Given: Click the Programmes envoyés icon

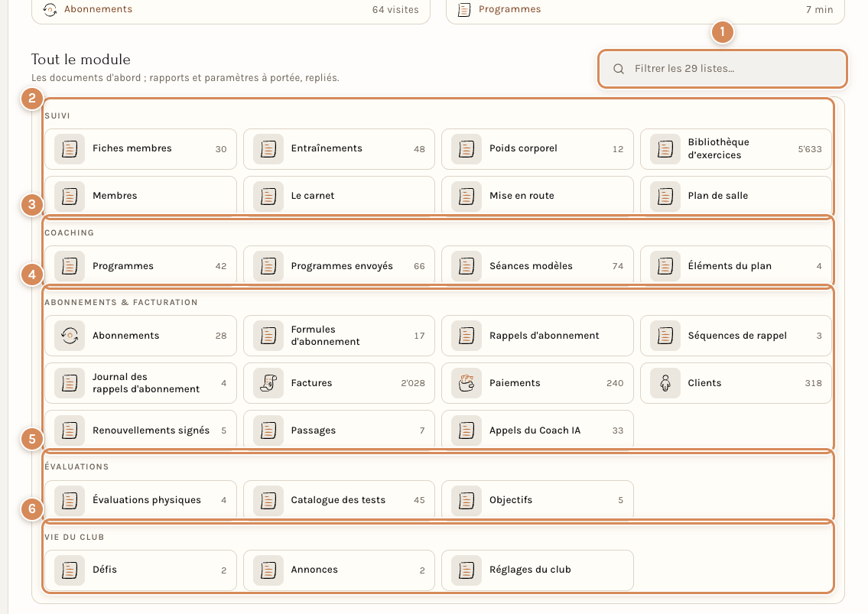Looking at the screenshot, I should point(268,266).
